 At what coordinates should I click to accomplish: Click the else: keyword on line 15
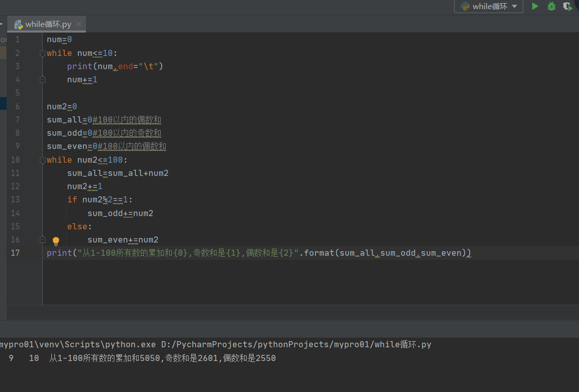click(79, 226)
